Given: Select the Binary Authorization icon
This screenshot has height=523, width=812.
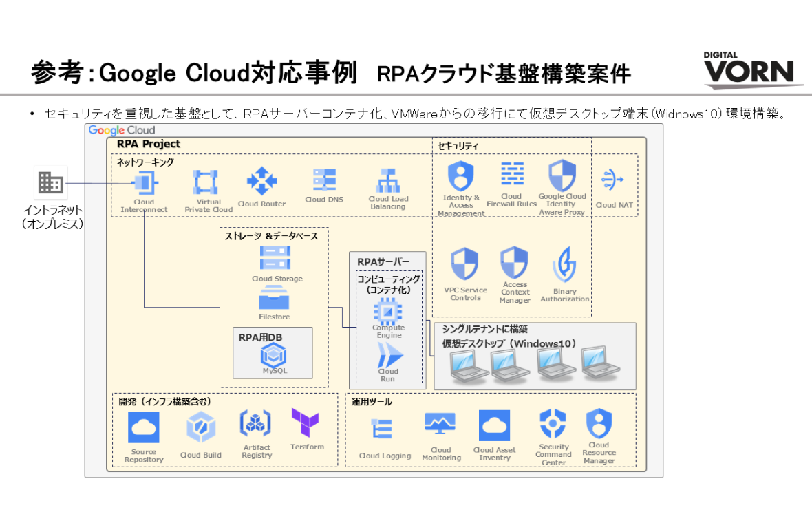Looking at the screenshot, I should pos(564,264).
